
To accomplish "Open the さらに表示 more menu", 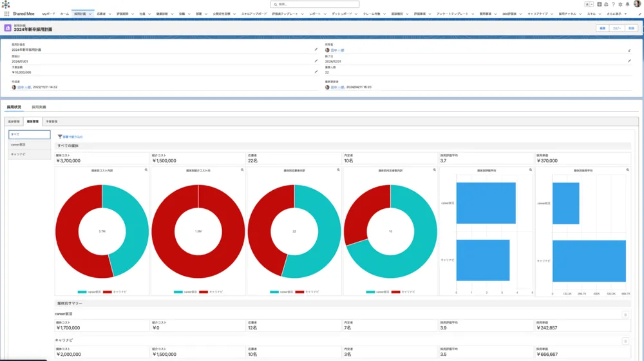I will [x=616, y=13].
